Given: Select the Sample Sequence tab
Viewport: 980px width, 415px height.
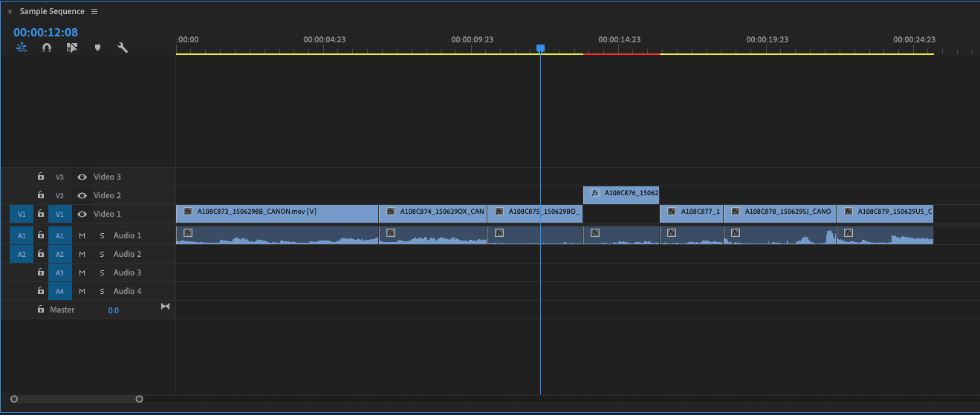Looking at the screenshot, I should point(52,12).
